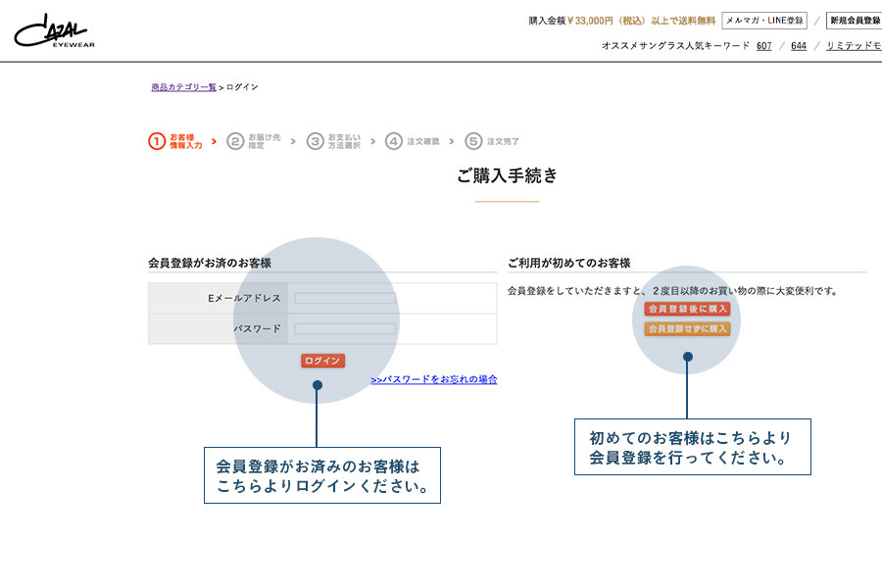Click ご購入手続き page heading

point(507,175)
